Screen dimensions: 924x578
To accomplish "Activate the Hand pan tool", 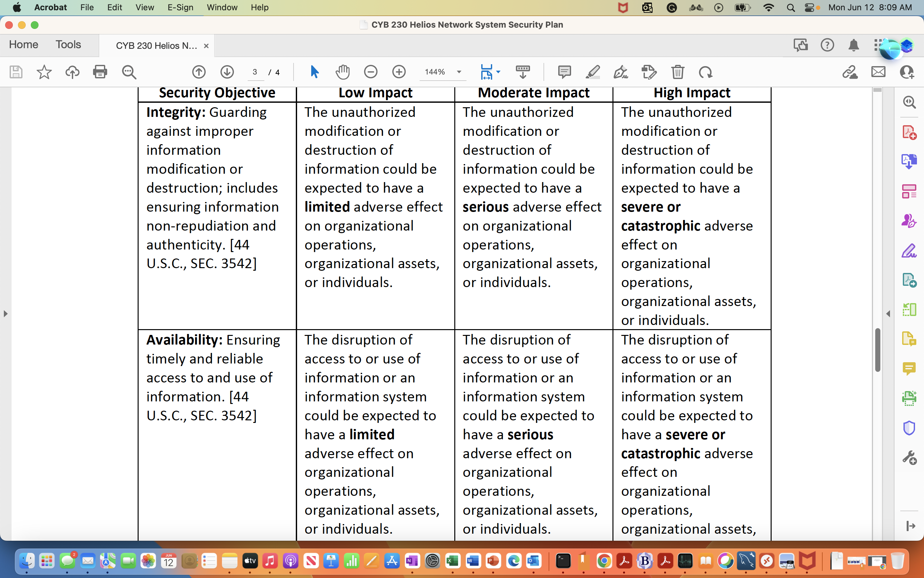I will point(343,72).
